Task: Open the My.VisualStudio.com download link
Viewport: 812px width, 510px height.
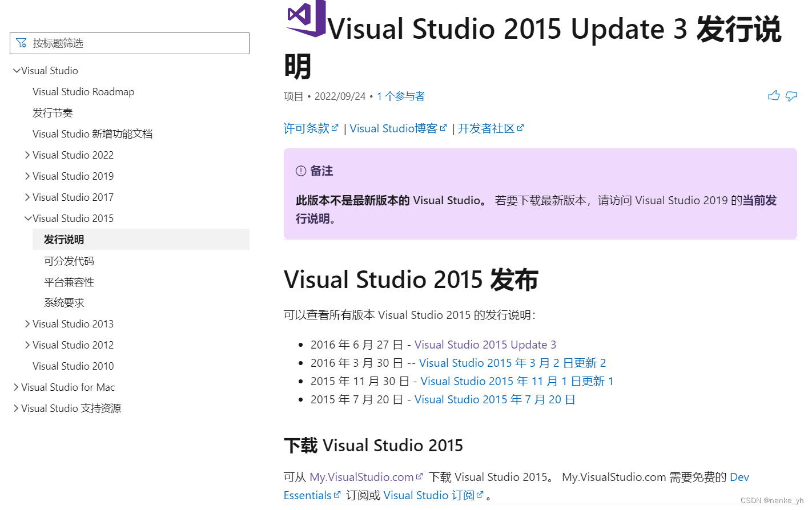Action: [x=362, y=477]
